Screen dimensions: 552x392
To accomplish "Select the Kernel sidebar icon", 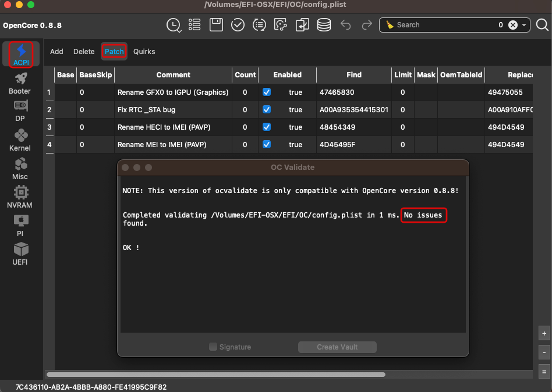I will 20,140.
